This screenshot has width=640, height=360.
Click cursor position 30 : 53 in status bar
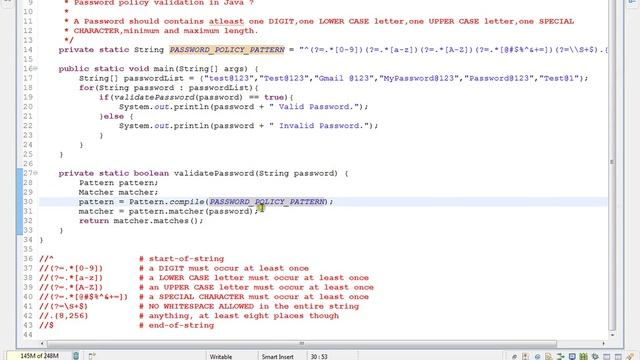319,356
